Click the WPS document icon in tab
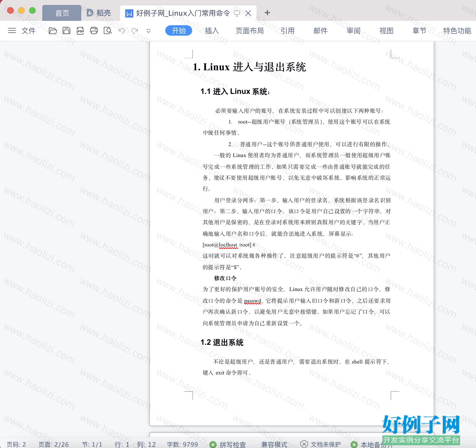Screen dimensions: 476x448 tap(129, 13)
